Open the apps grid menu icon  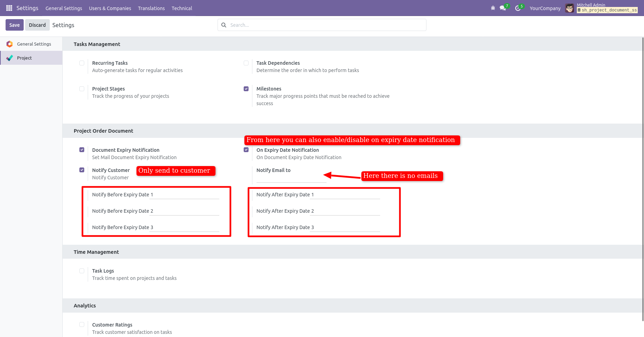click(9, 8)
